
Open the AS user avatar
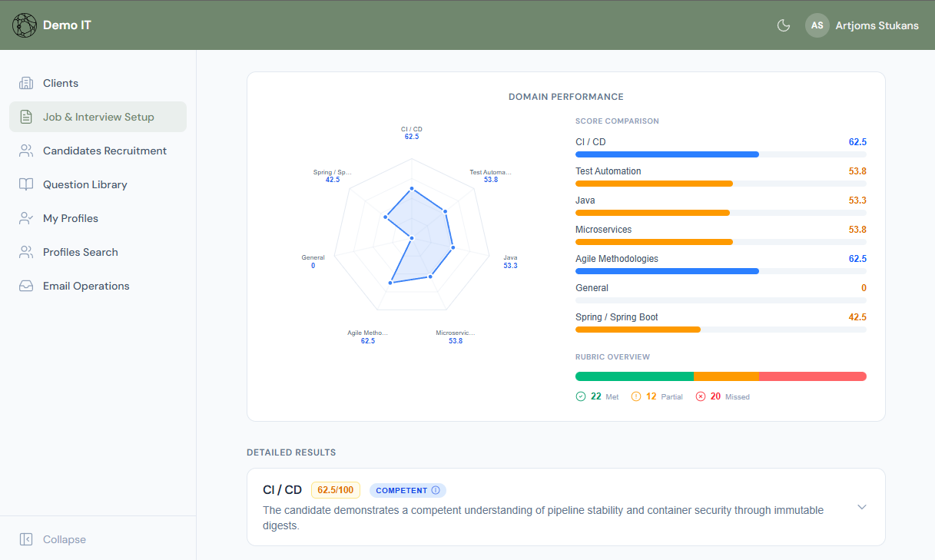(x=817, y=25)
